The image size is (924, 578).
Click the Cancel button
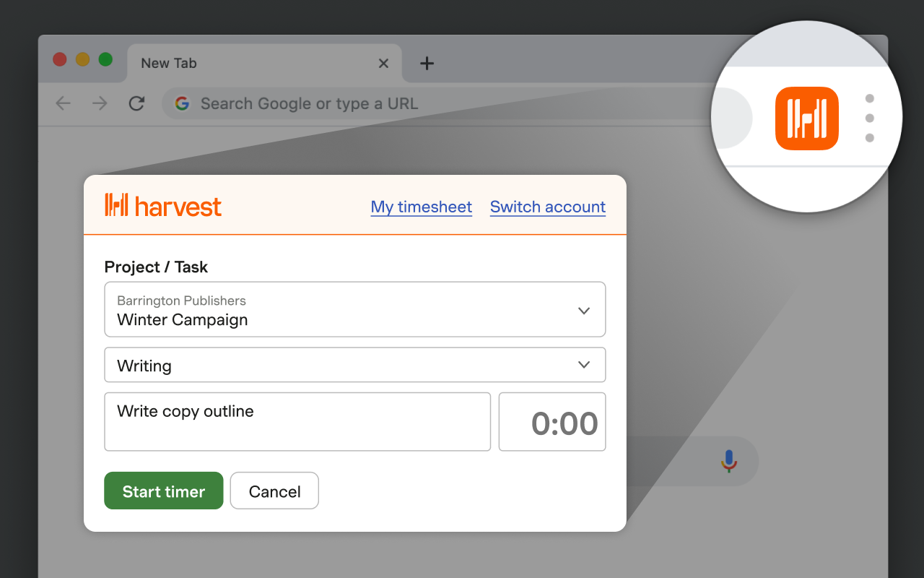(x=274, y=491)
